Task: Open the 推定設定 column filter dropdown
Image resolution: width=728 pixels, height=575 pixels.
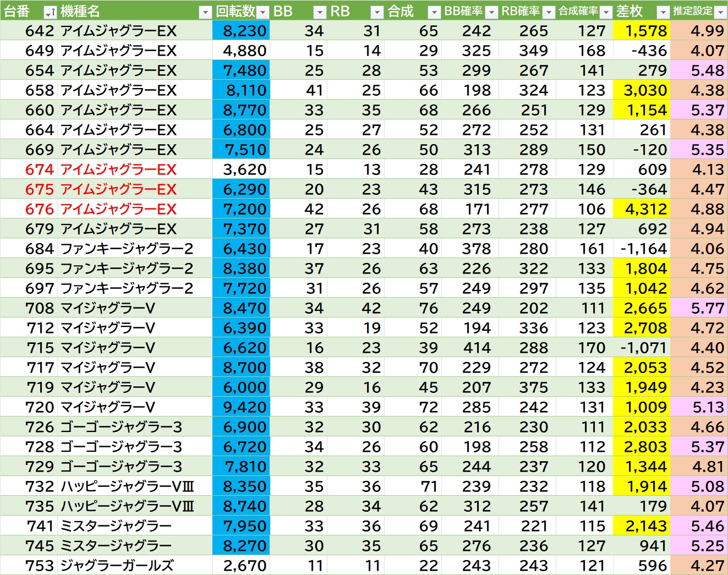Action: (x=720, y=12)
